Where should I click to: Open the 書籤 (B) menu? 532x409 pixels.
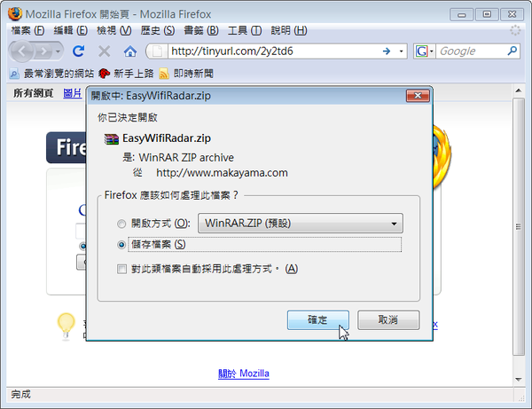click(201, 30)
